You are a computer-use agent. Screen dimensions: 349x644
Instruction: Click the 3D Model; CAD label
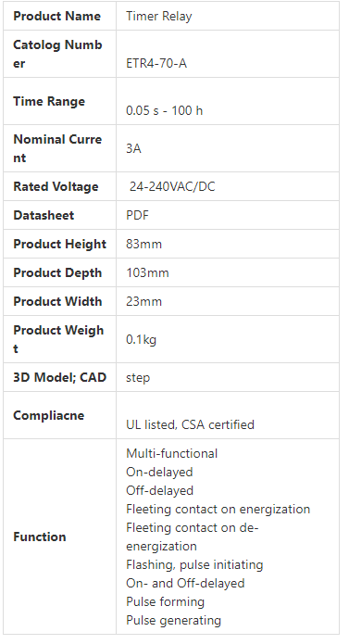(60, 377)
